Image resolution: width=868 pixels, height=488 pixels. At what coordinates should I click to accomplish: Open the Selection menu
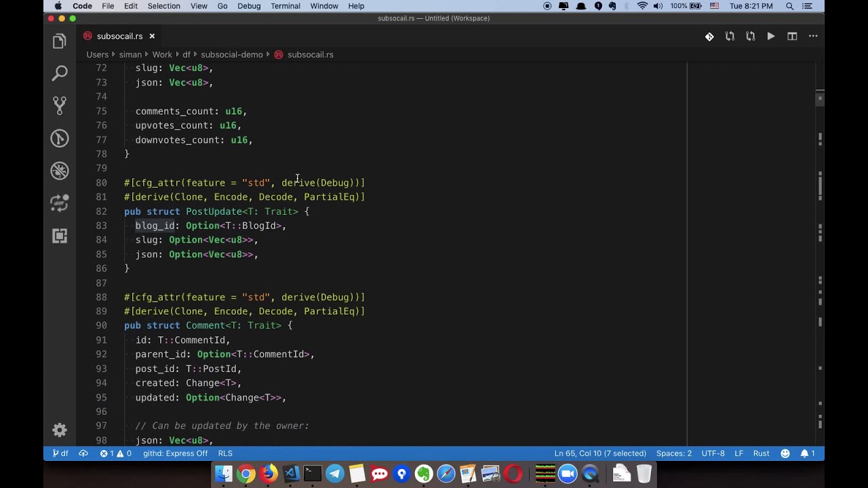(164, 6)
